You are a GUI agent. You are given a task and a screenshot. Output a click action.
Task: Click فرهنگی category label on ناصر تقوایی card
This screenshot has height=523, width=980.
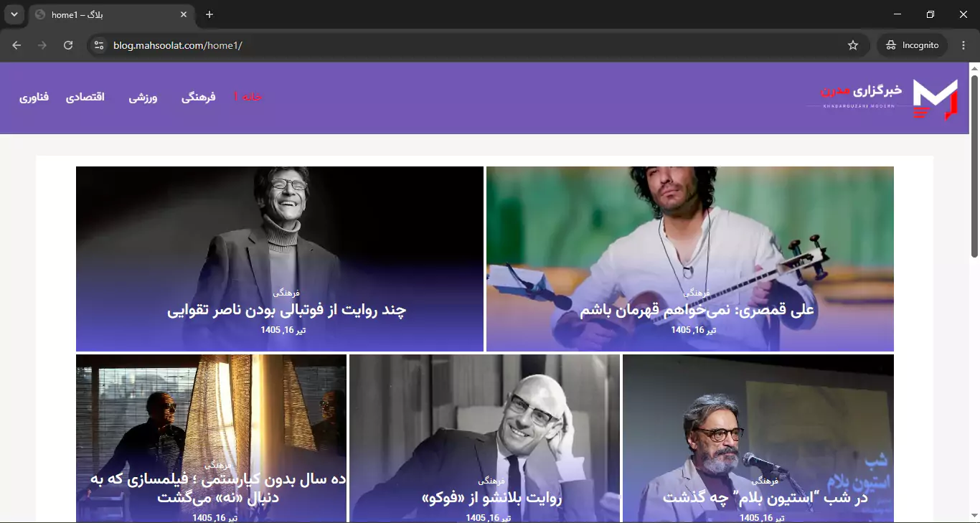286,293
